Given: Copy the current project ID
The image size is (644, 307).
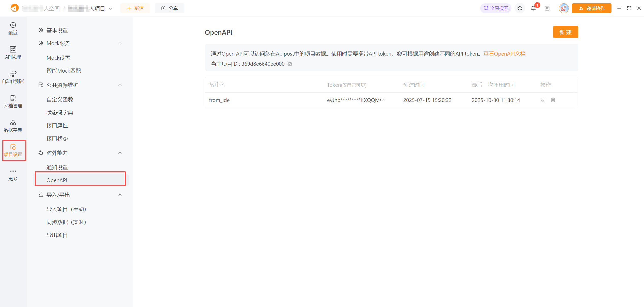Looking at the screenshot, I should click(289, 64).
